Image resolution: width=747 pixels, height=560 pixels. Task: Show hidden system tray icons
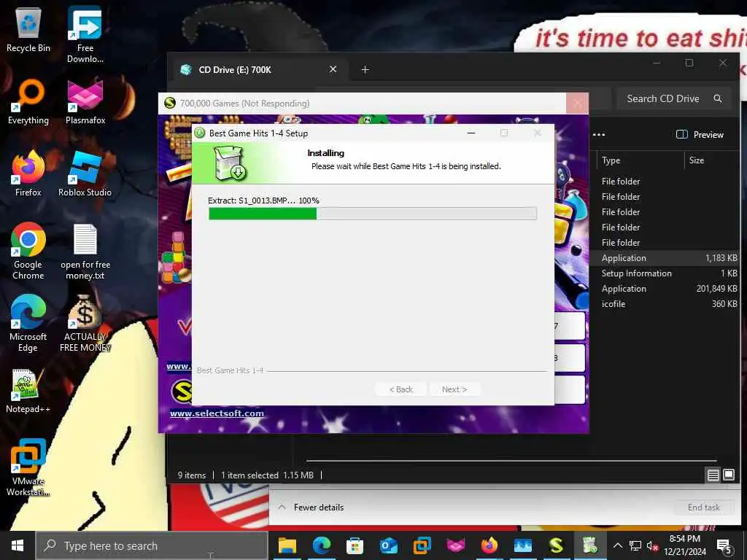point(617,545)
